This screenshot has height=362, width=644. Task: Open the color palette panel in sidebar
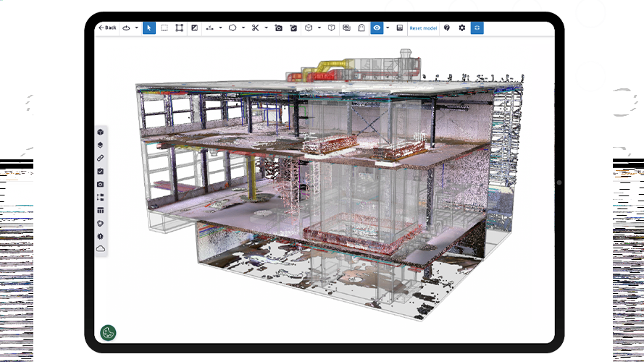tap(101, 224)
